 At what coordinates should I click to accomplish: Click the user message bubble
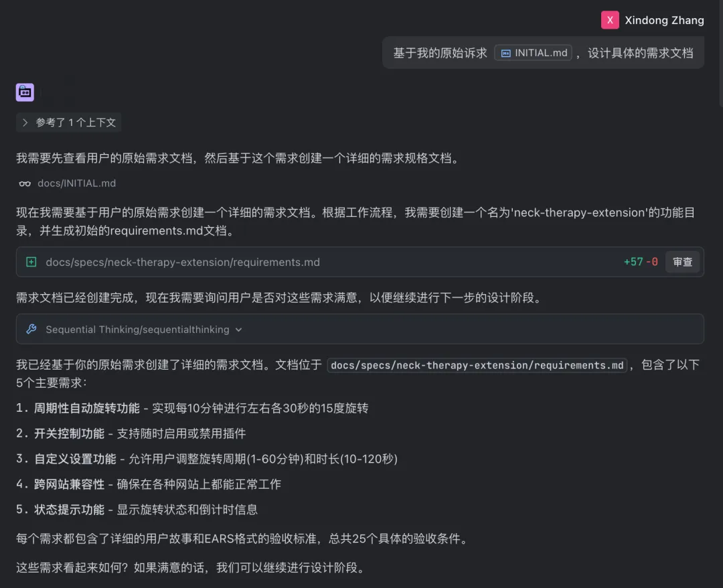tap(543, 53)
